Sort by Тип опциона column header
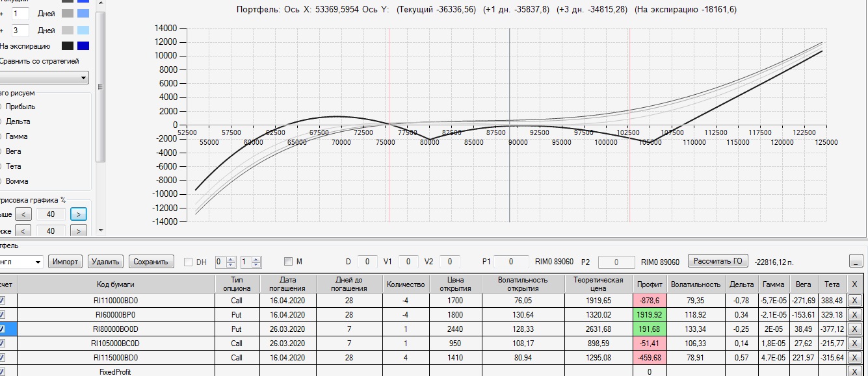 tap(237, 284)
